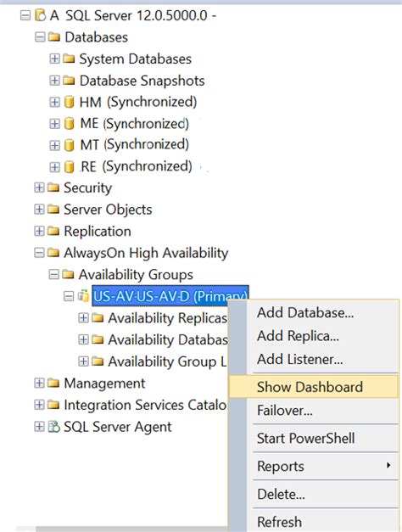
Task: Choose Refresh from the context menu
Action: pos(313,522)
